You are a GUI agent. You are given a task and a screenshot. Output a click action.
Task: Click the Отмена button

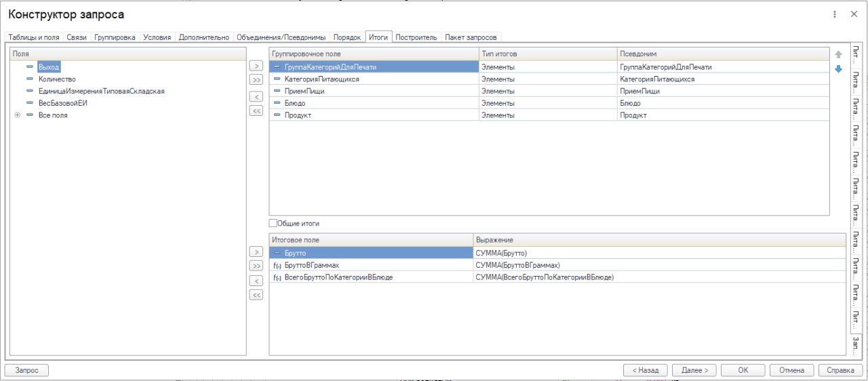coord(792,370)
